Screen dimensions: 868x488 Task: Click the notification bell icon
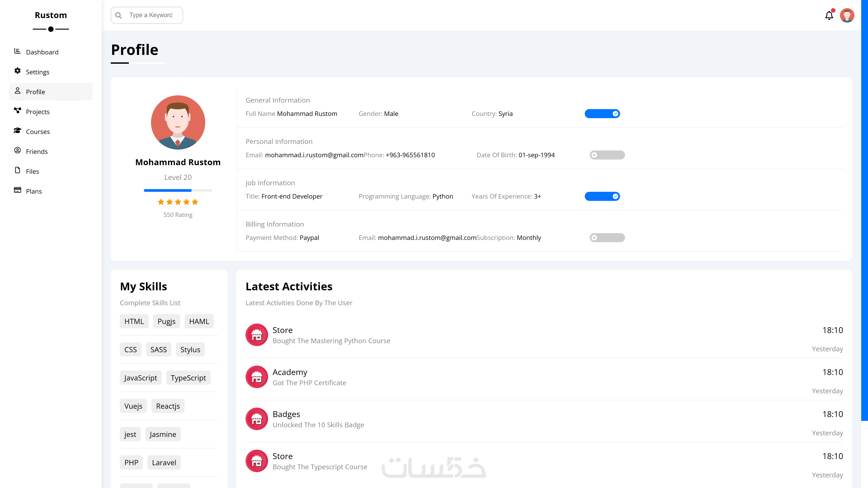[829, 16]
